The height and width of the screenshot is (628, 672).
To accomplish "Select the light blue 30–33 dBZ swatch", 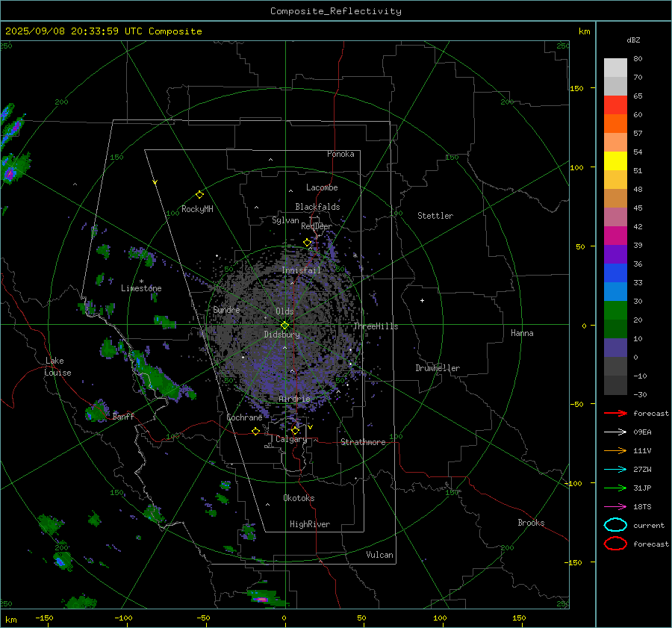I will [x=615, y=291].
